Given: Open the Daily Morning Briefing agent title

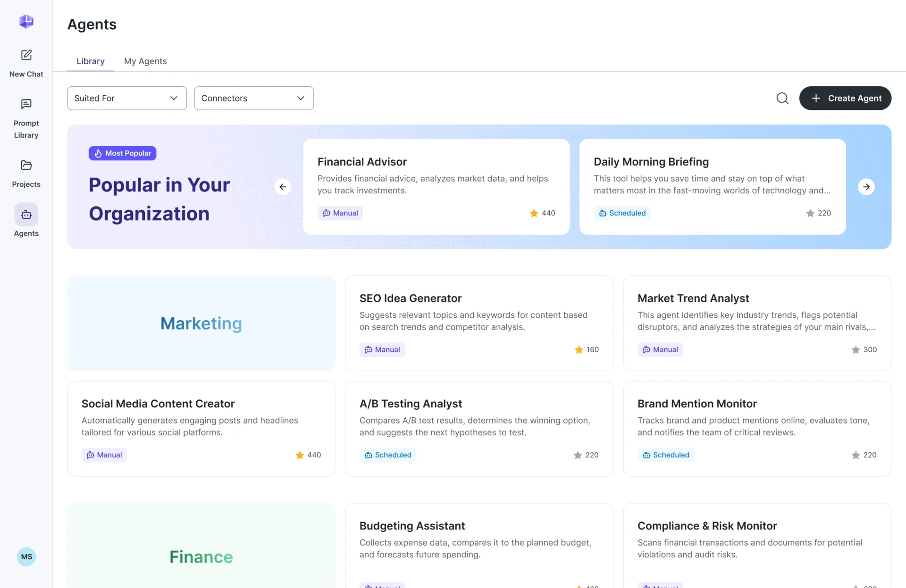Looking at the screenshot, I should pyautogui.click(x=651, y=162).
